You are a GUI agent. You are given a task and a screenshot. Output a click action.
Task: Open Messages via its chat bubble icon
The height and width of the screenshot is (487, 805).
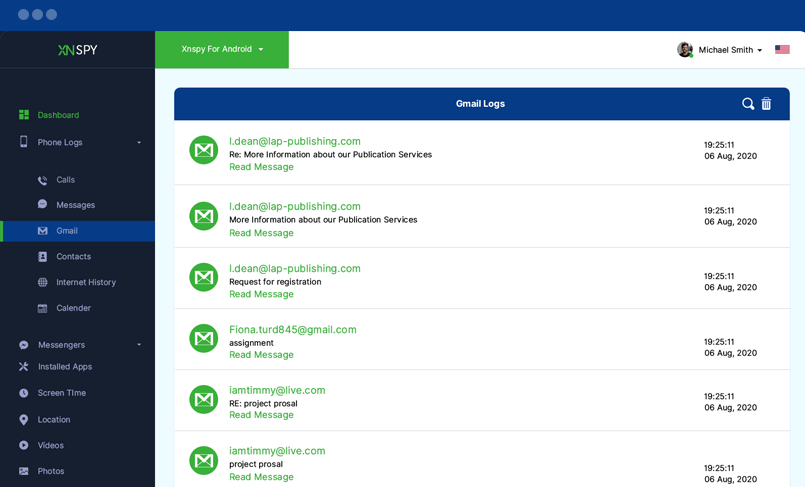click(x=42, y=205)
